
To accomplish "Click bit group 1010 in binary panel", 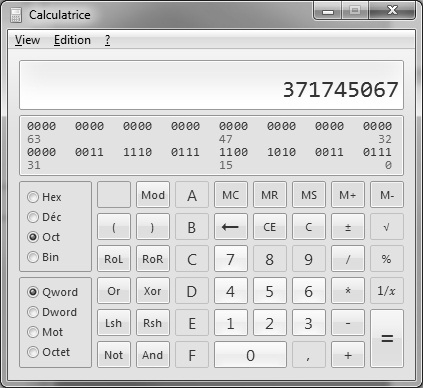I will tap(281, 152).
